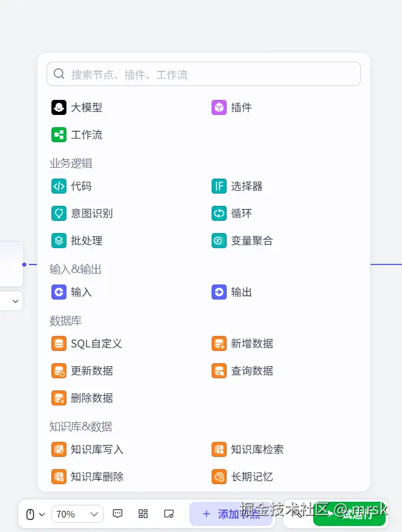
Task: Click the auto-layout icon in bottom toolbar
Action: [143, 513]
